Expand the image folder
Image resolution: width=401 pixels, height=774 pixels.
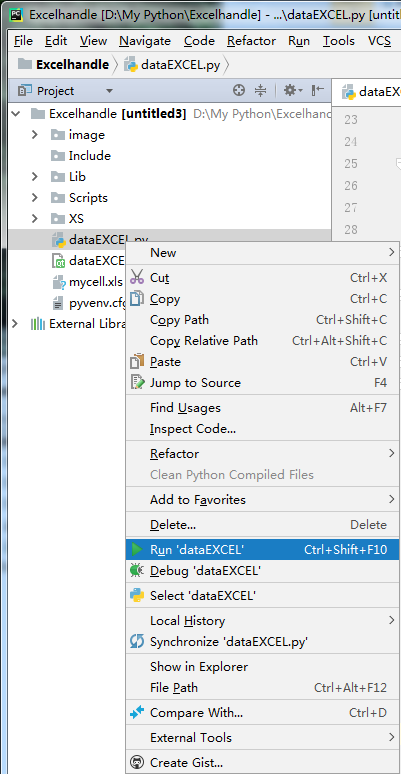pos(35,134)
